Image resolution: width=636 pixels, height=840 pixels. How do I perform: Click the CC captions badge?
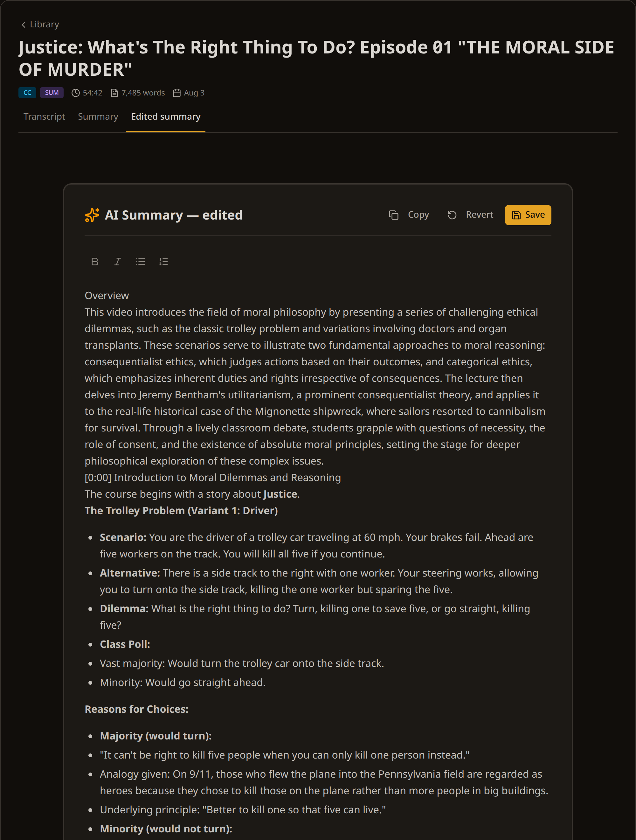tap(27, 93)
